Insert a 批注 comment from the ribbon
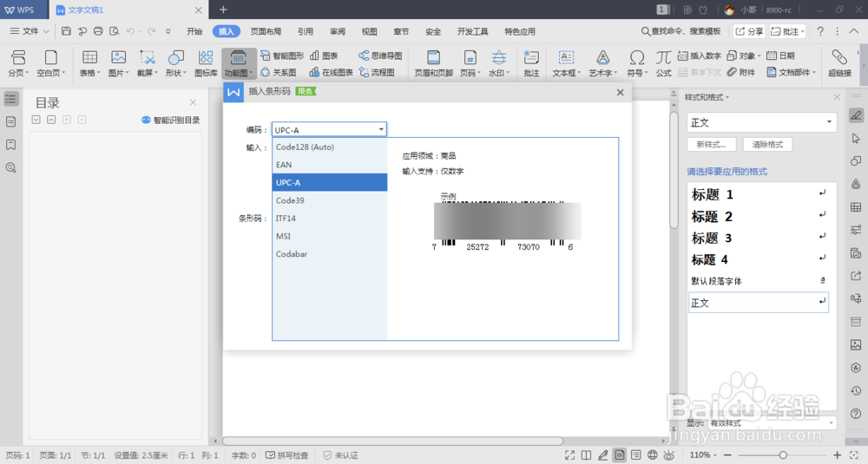Viewport: 868px width, 464px height. [x=531, y=63]
